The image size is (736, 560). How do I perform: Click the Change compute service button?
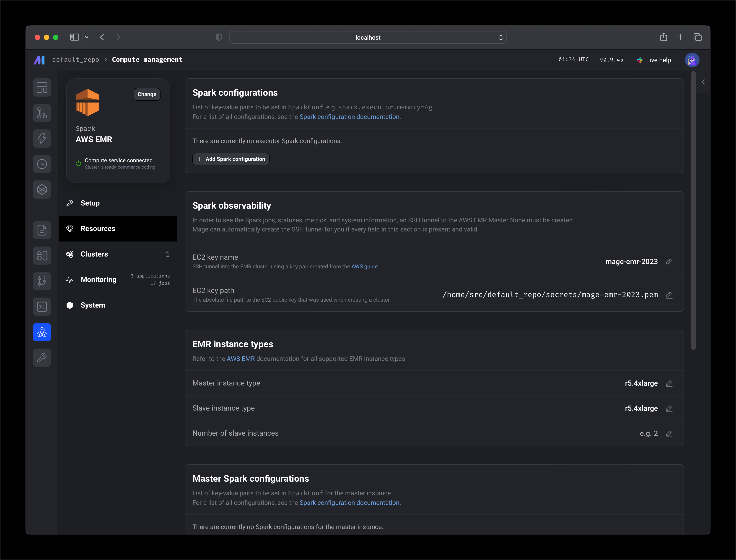(147, 94)
